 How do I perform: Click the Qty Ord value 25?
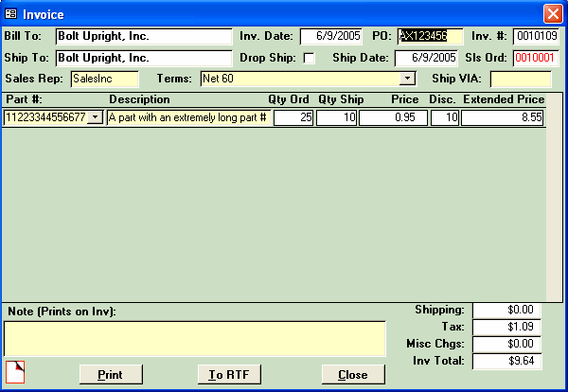(293, 117)
